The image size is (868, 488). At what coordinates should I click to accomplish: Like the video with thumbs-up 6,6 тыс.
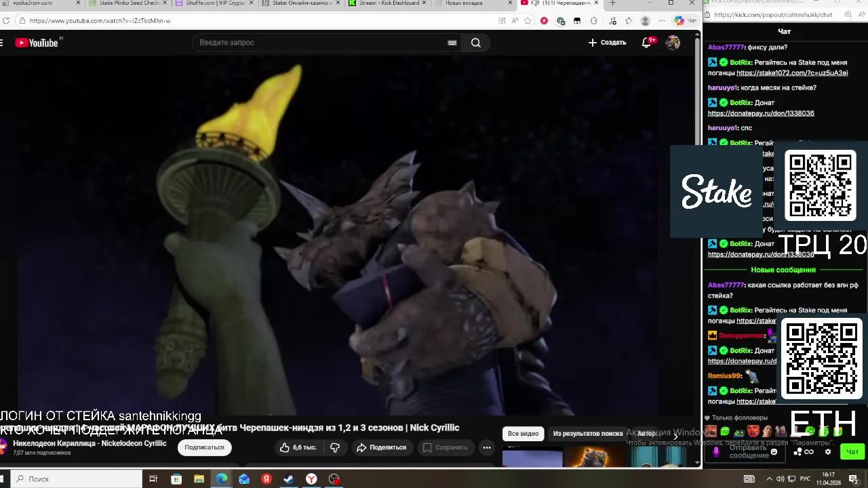pos(298,447)
